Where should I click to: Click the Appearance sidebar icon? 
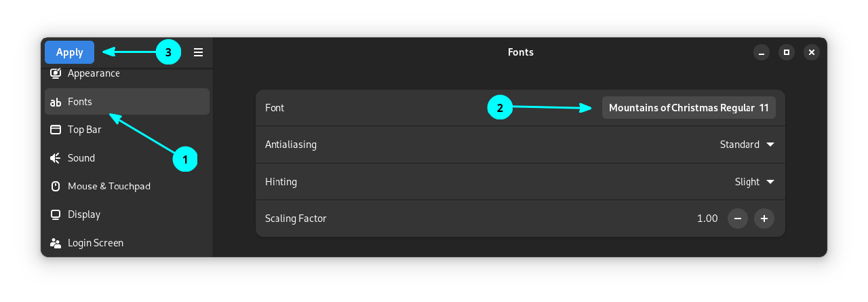tap(56, 73)
